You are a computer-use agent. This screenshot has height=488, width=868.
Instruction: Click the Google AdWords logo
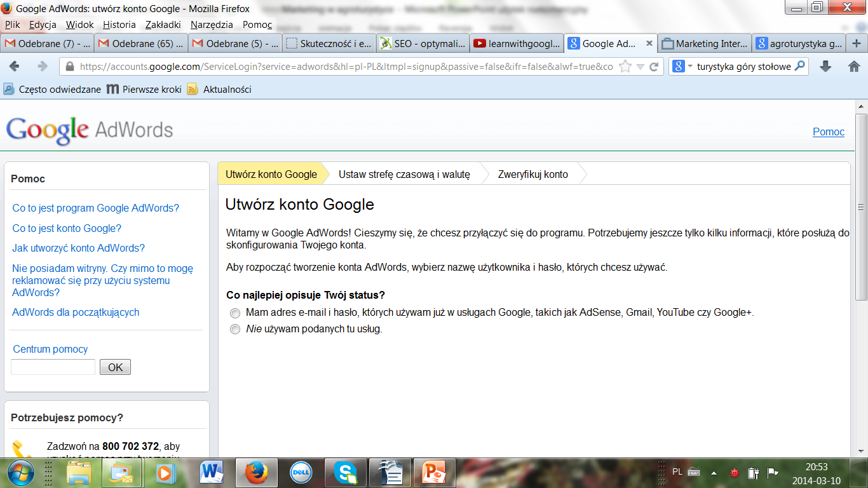90,131
